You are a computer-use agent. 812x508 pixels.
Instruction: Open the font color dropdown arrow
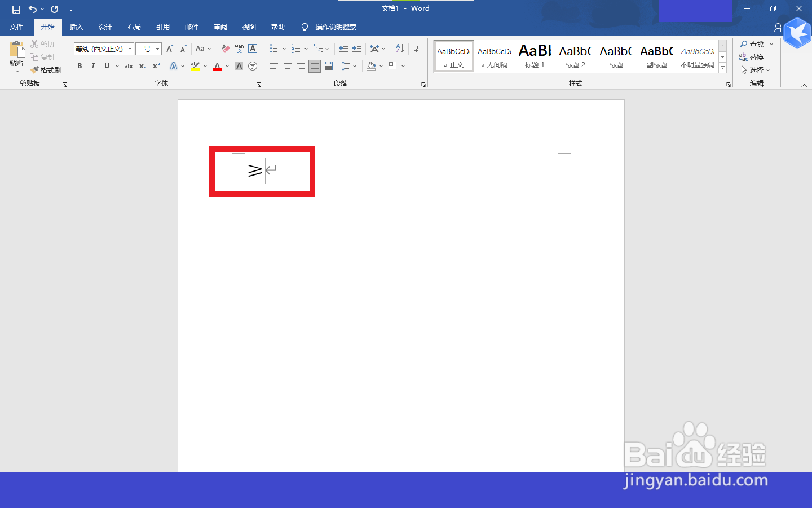click(x=227, y=67)
